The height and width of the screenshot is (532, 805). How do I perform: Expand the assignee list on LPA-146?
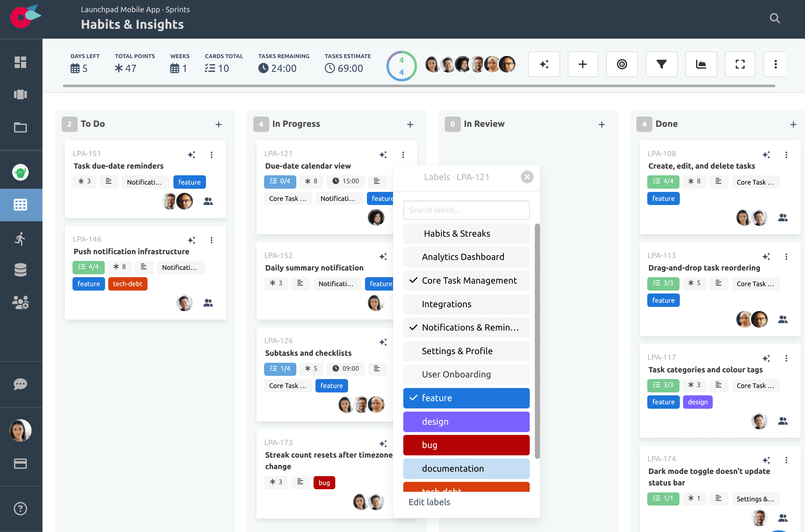[208, 303]
